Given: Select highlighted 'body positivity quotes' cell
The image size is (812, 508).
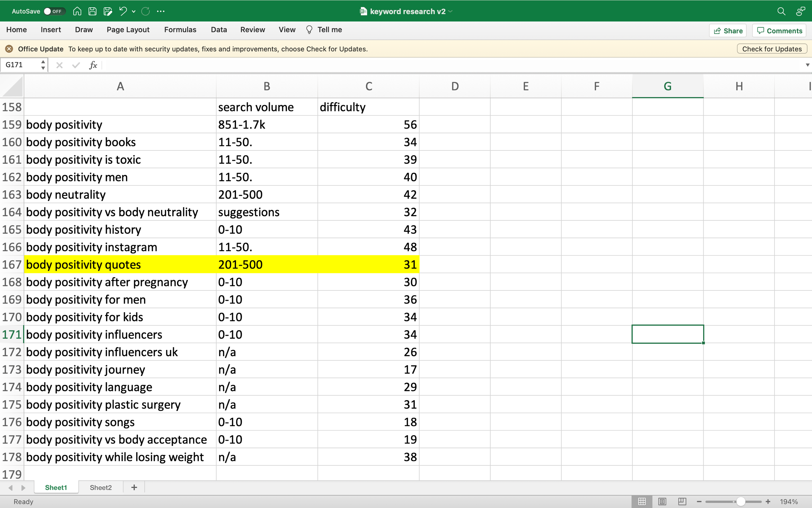Looking at the screenshot, I should (x=120, y=264).
